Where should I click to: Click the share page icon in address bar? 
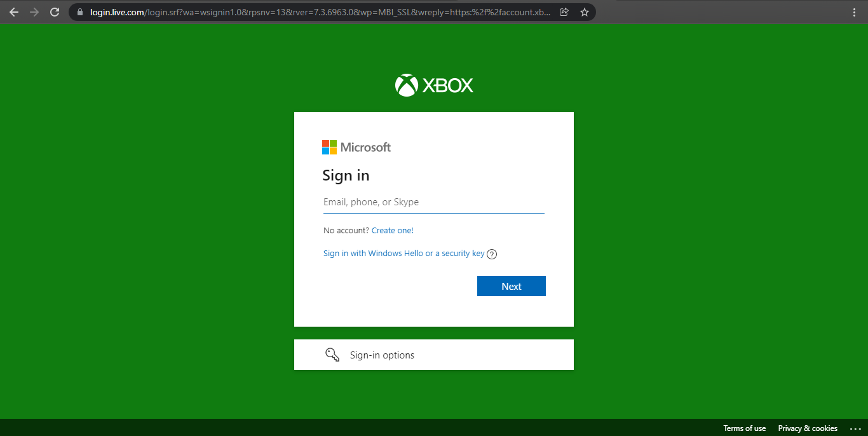564,12
